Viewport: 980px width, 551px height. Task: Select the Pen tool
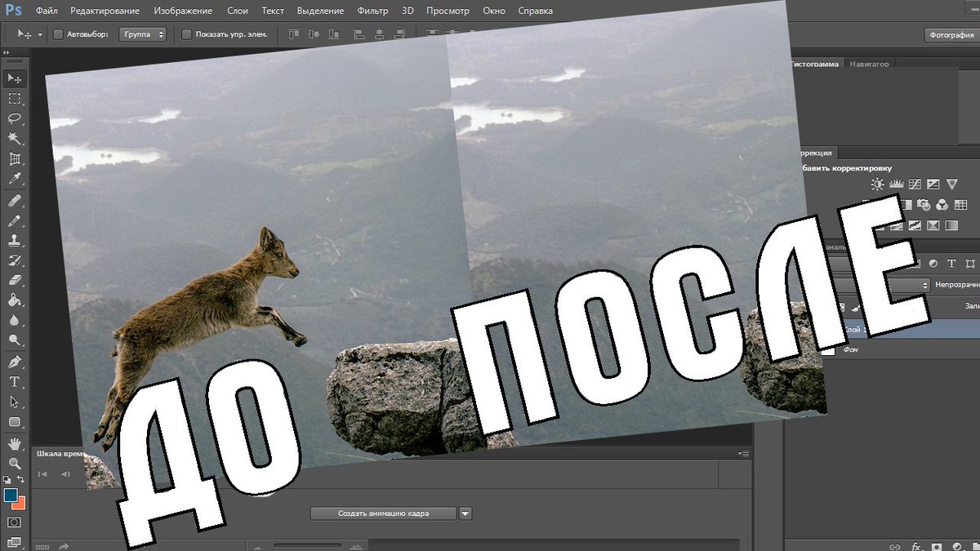[x=15, y=362]
